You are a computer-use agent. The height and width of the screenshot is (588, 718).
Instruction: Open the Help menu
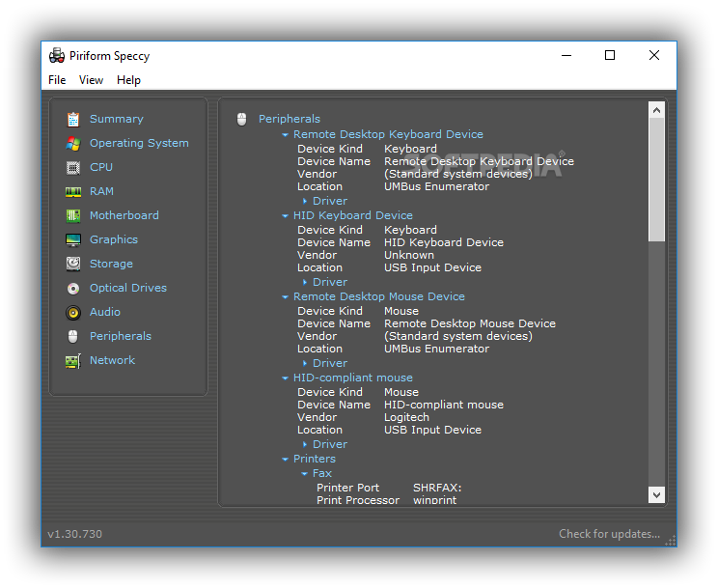coord(128,80)
